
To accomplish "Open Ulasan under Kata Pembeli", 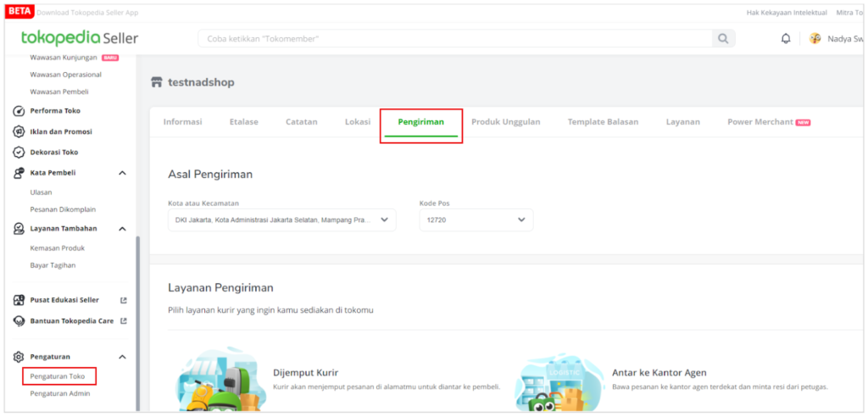I will pos(41,192).
